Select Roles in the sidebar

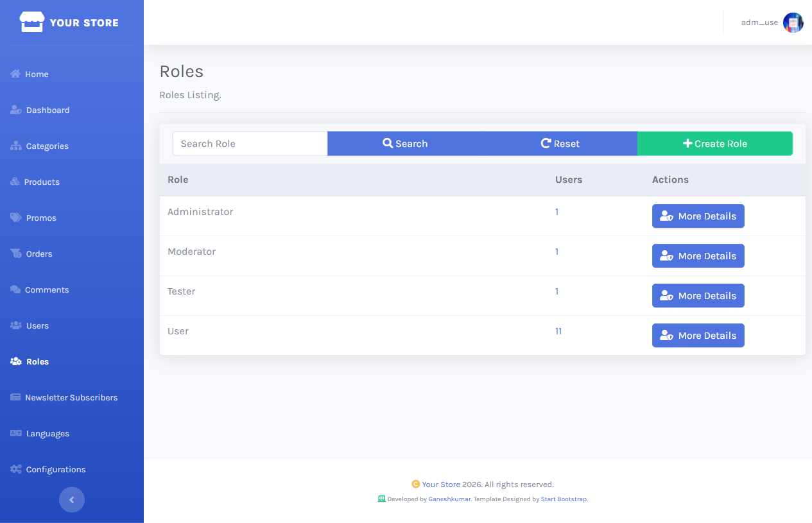[x=72, y=361]
